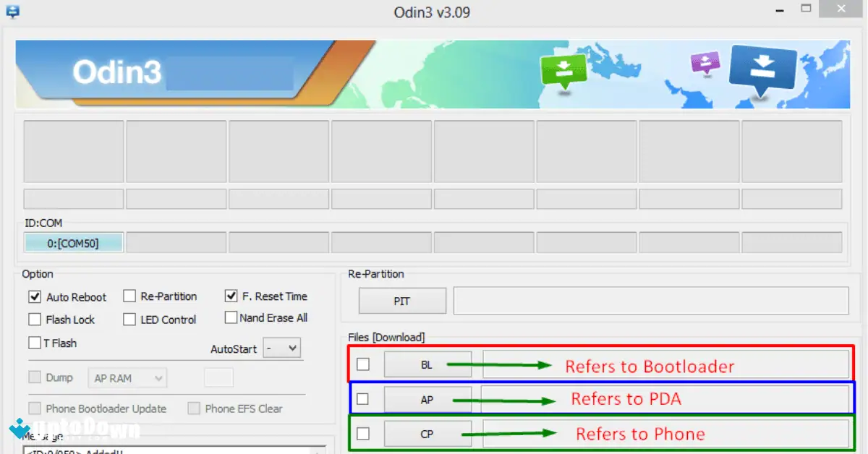
Task: Check the BL file checkbox
Action: point(363,364)
